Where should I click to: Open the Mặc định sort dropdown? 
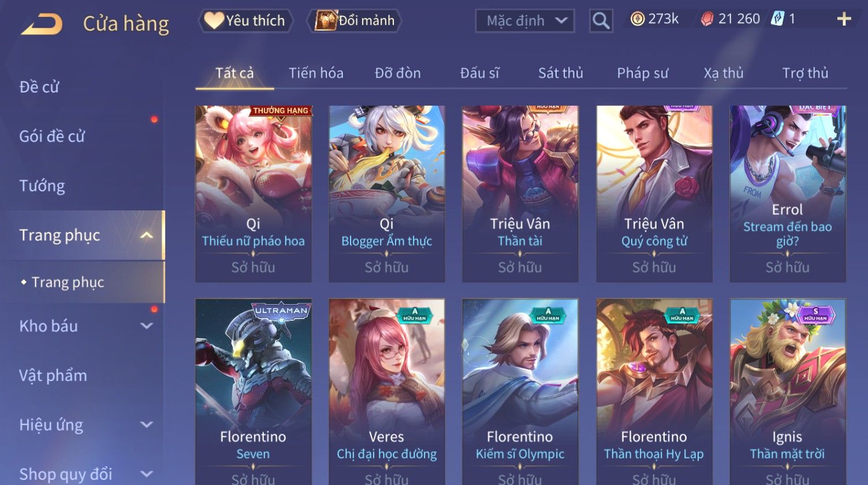[524, 21]
